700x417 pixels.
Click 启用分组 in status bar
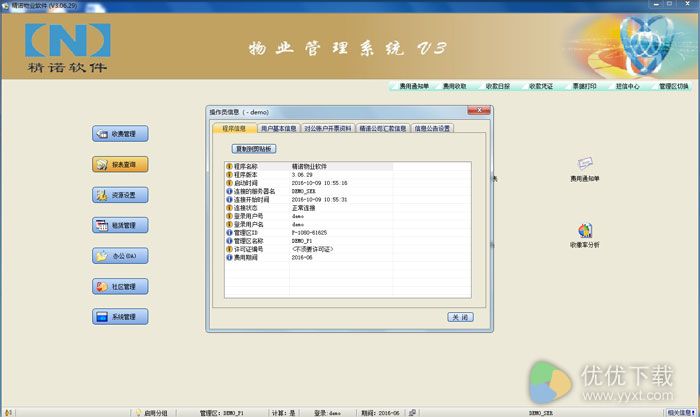156,413
